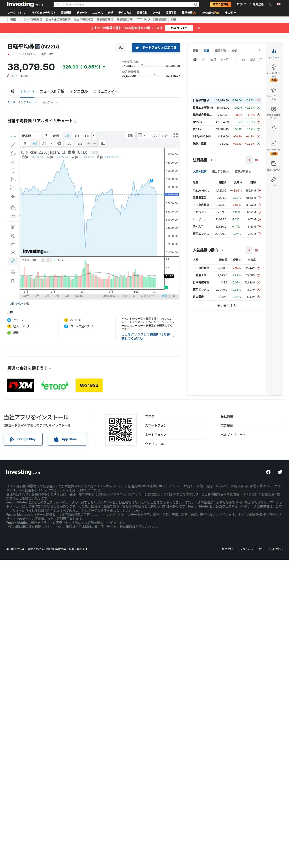The height and width of the screenshot is (868, 289).
Task: Open the 相互チャート link
Action: click(x=50, y=103)
